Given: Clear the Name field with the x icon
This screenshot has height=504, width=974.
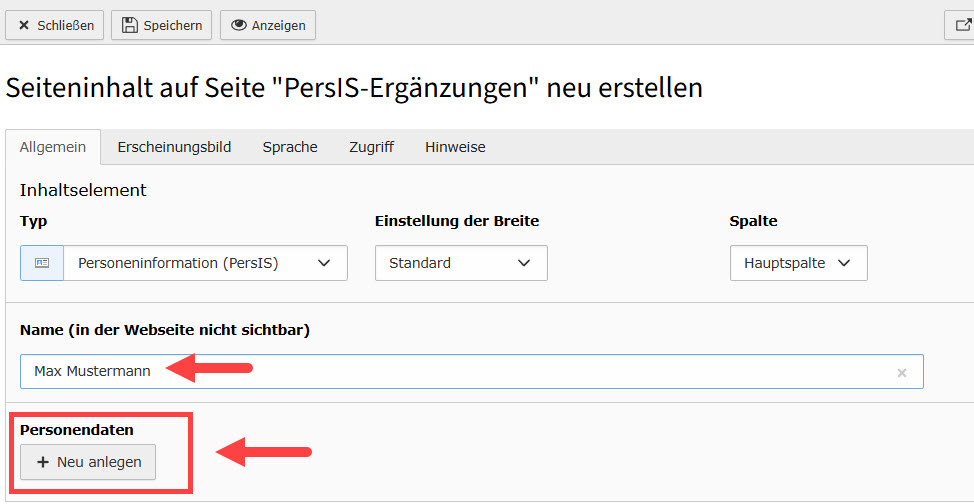Looking at the screenshot, I should pos(901,372).
